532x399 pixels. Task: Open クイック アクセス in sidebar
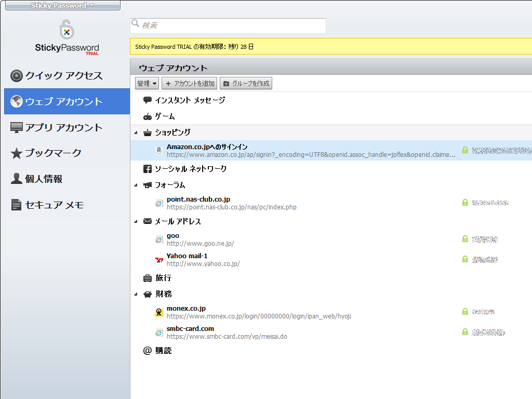(67, 76)
